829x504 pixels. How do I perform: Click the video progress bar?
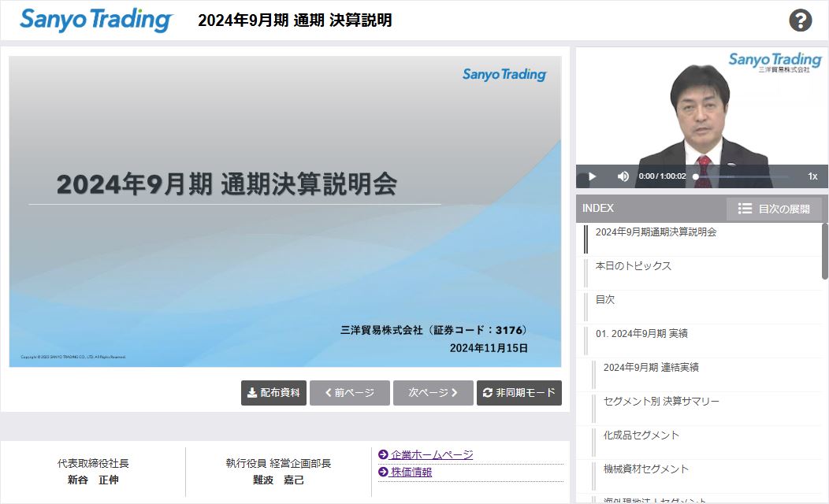tap(741, 176)
